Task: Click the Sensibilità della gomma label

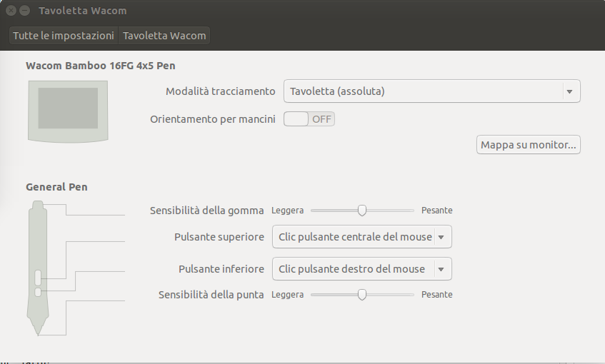Action: click(207, 211)
